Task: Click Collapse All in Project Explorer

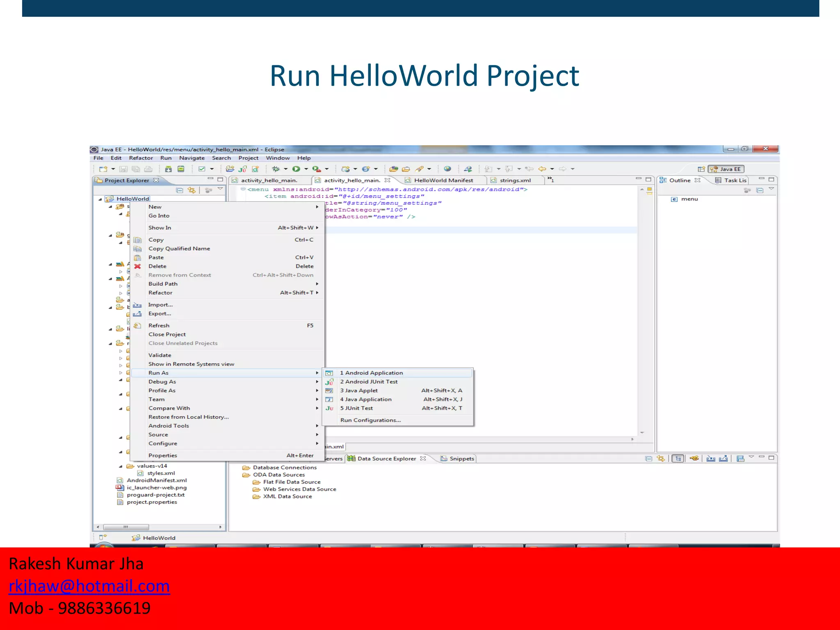Action: [x=180, y=190]
